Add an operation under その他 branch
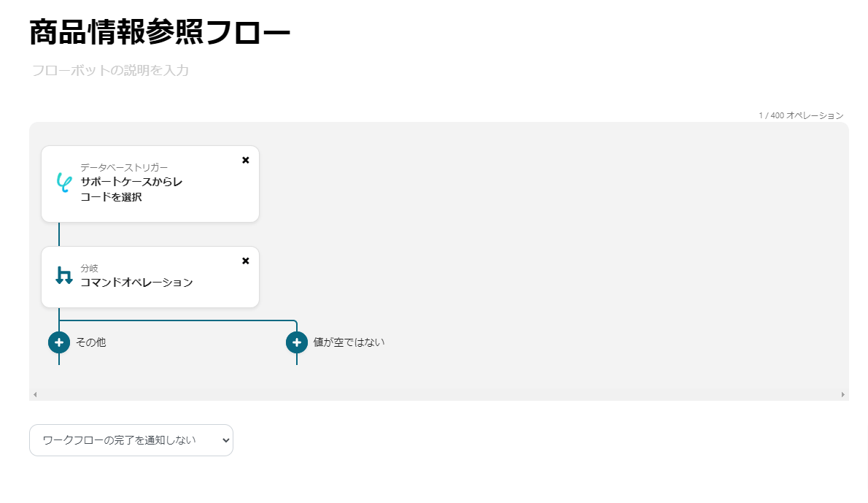868x503 pixels. tap(59, 342)
